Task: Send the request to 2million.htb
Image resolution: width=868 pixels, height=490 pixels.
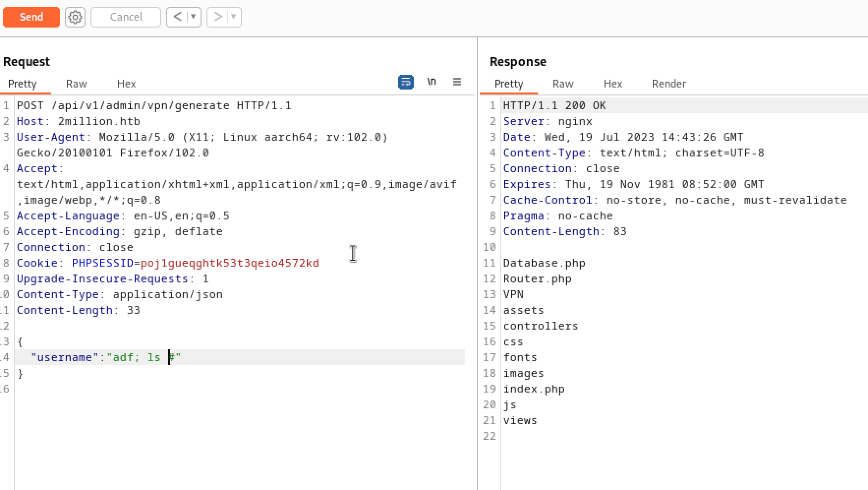Action: coord(31,17)
